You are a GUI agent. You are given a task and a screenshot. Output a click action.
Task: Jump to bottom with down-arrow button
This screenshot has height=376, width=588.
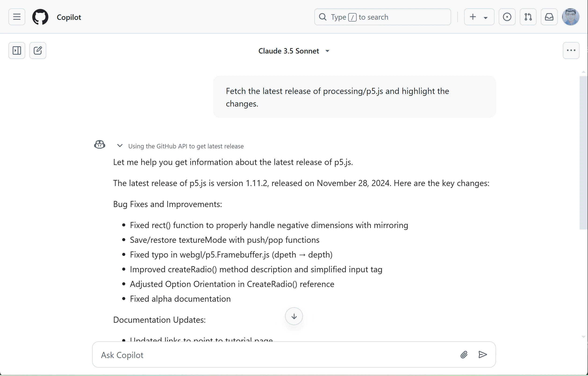tap(294, 316)
